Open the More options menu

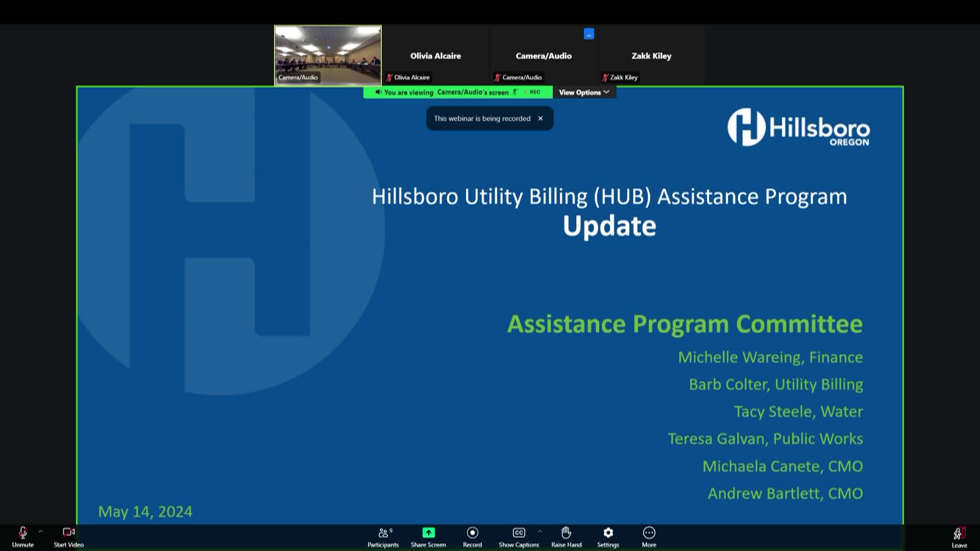tap(649, 537)
